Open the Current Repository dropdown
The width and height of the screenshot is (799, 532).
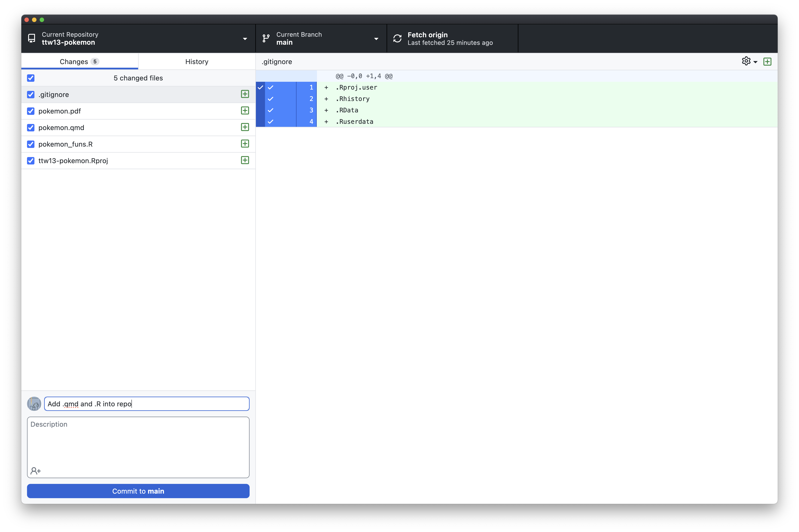244,39
